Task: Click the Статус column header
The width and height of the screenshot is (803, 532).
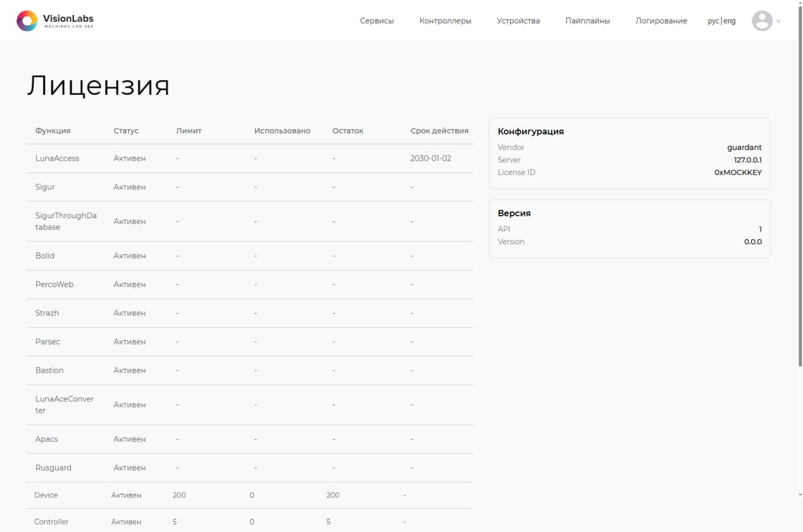Action: click(126, 130)
